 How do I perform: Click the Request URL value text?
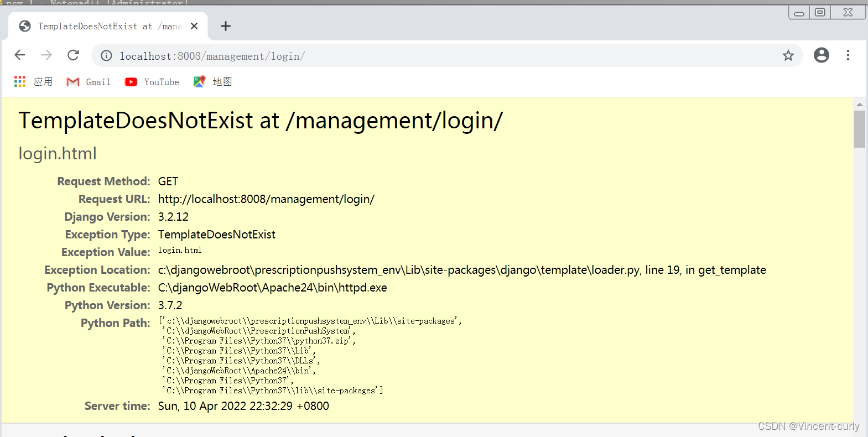[x=266, y=199]
